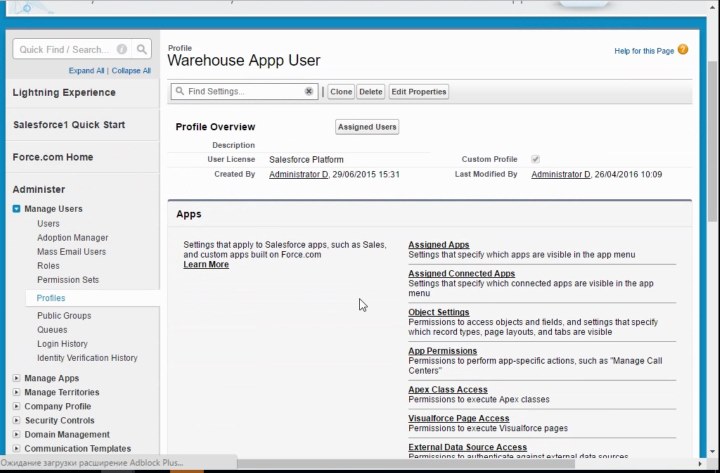
Task: Click the Quick Find search magnifier icon
Action: pos(141,49)
